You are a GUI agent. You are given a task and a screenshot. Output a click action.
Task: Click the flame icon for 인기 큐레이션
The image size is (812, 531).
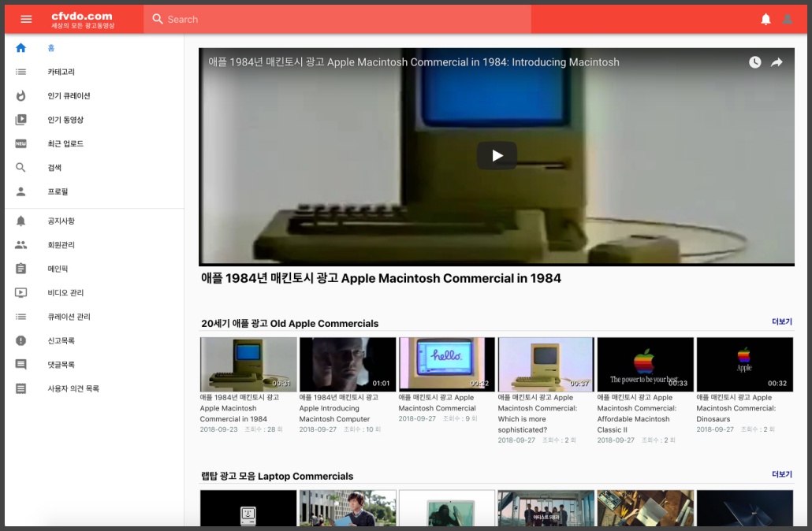pos(21,96)
